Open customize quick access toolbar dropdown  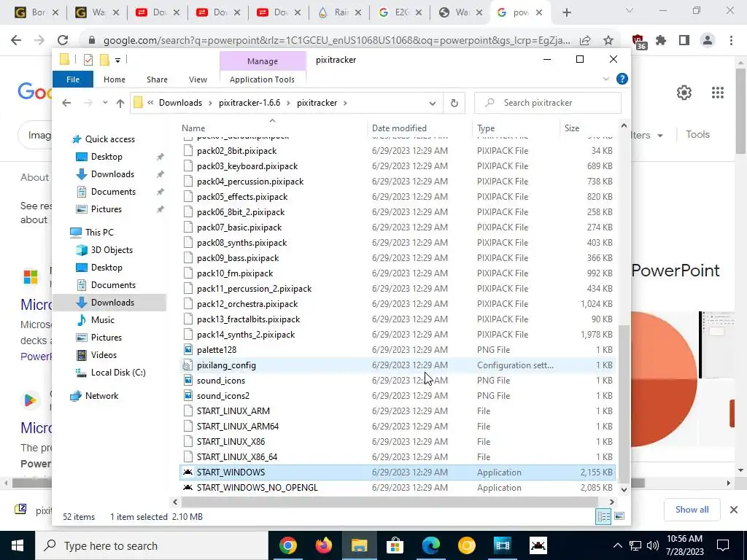[x=117, y=60]
